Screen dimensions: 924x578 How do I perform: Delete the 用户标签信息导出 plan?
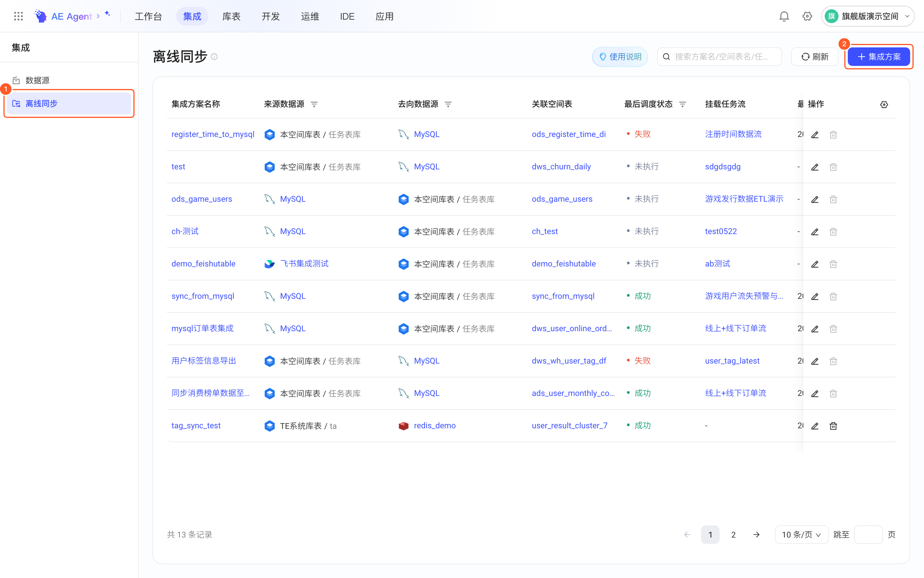click(x=833, y=361)
